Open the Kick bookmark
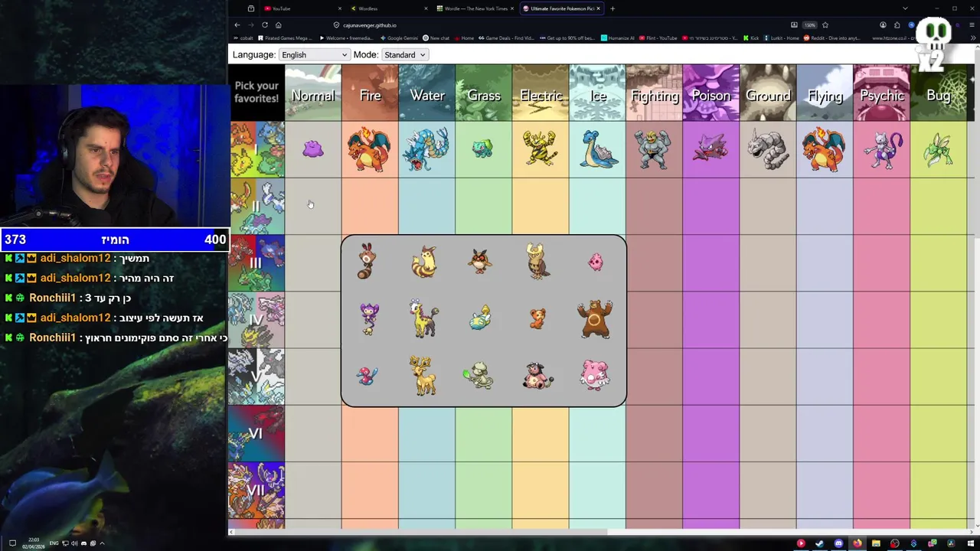 [x=751, y=37]
